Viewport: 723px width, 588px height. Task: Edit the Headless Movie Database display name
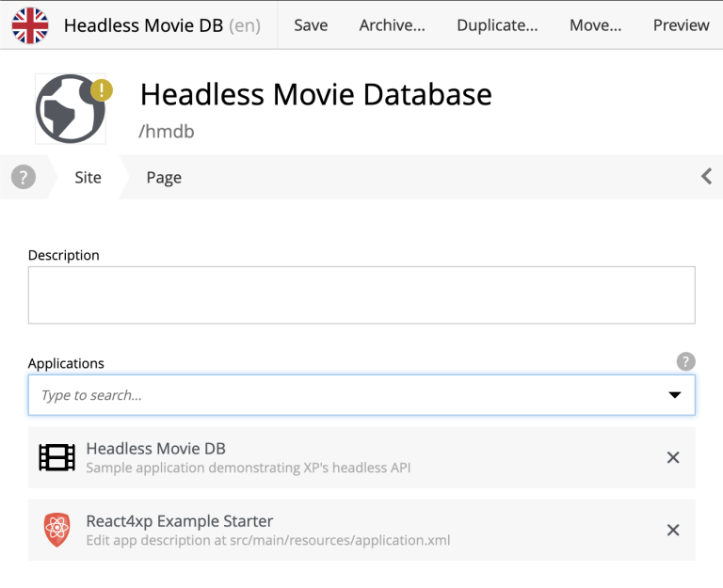click(x=316, y=94)
